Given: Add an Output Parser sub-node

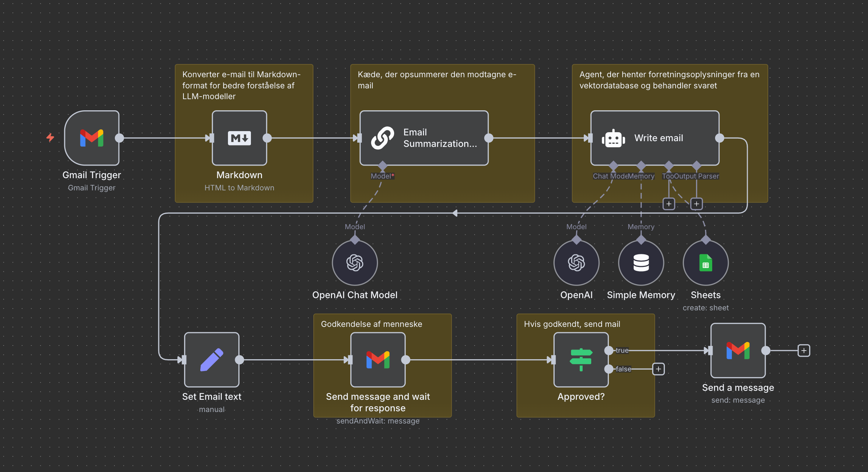Looking at the screenshot, I should coord(696,204).
